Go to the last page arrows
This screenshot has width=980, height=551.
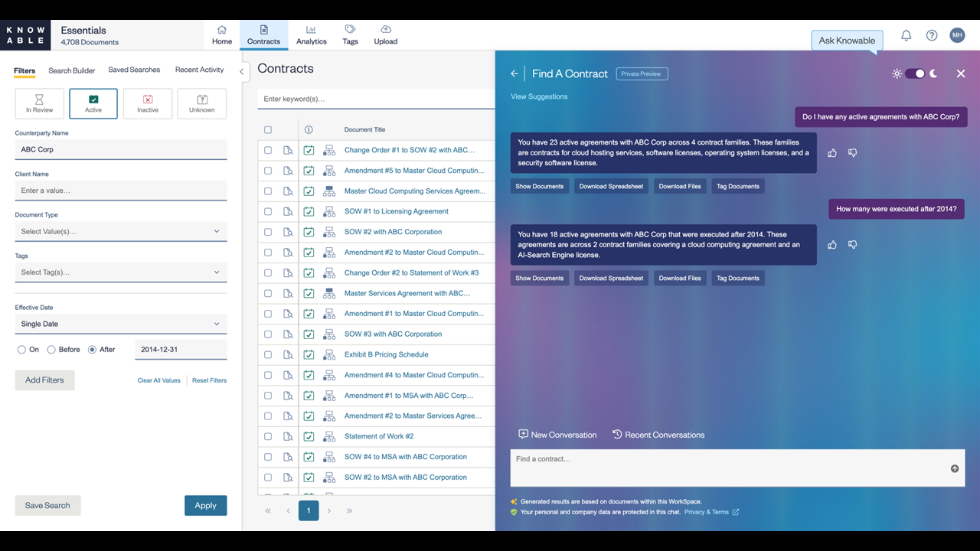(x=349, y=510)
